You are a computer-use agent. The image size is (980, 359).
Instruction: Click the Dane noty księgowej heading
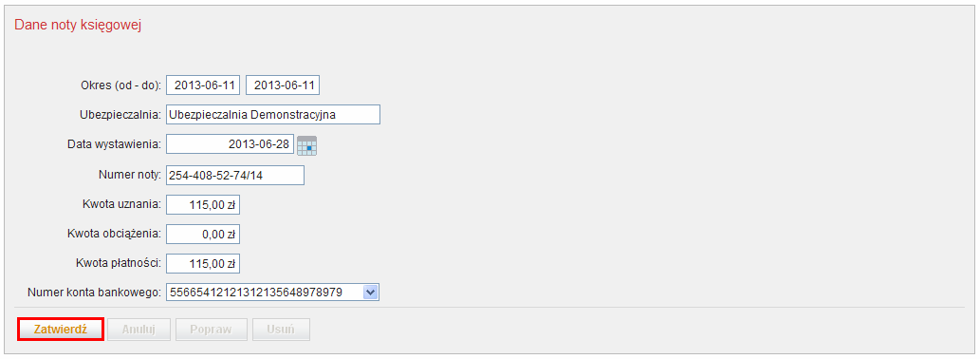coord(78,25)
